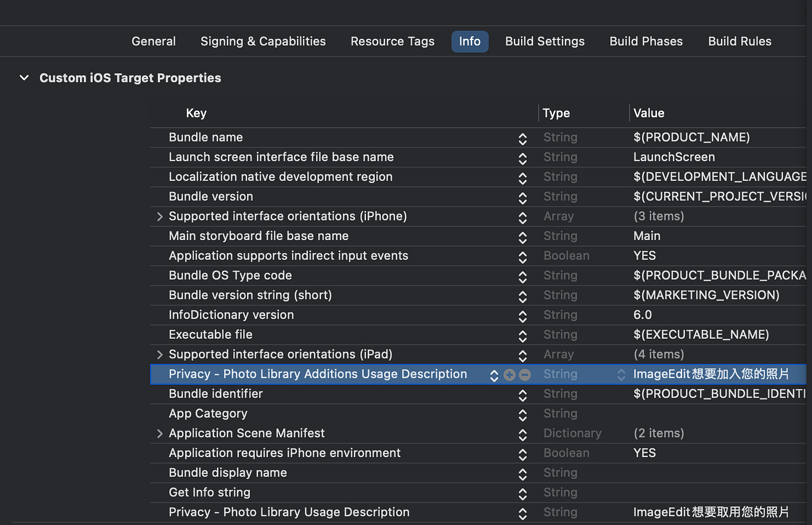Select the General tab

[153, 42]
